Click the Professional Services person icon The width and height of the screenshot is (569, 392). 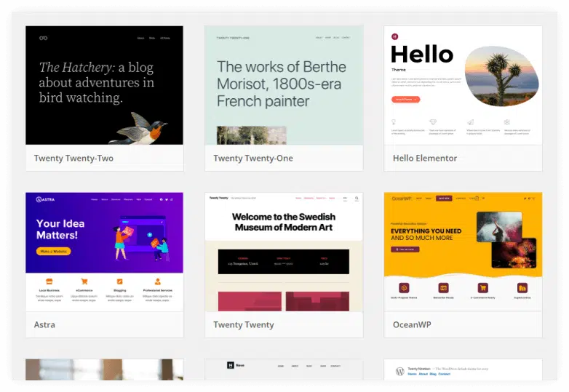point(157,281)
